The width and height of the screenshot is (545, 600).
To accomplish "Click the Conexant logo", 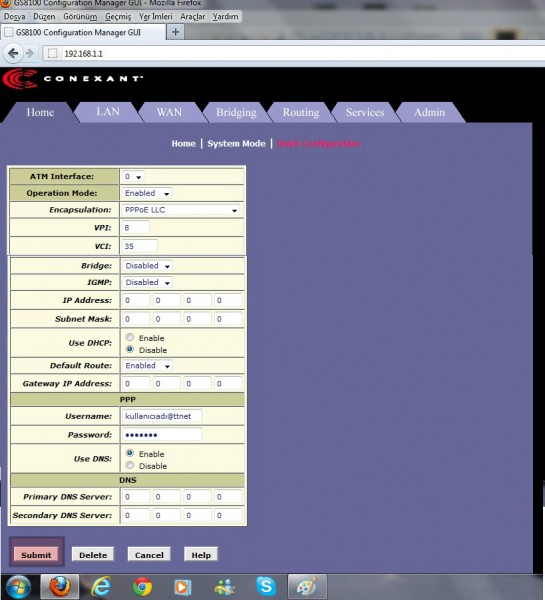I will point(73,78).
